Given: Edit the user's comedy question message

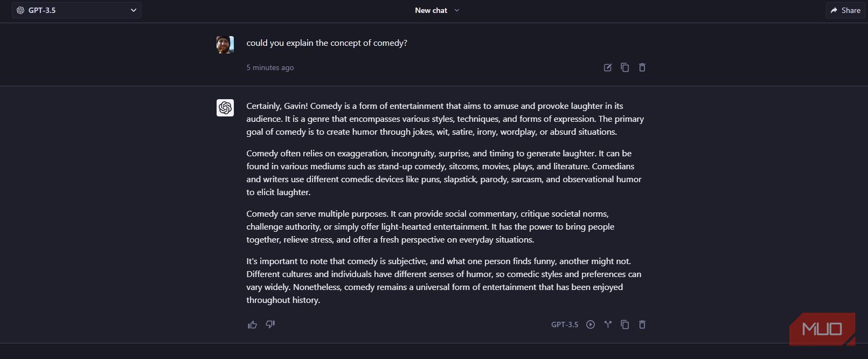Looking at the screenshot, I should pyautogui.click(x=608, y=67).
